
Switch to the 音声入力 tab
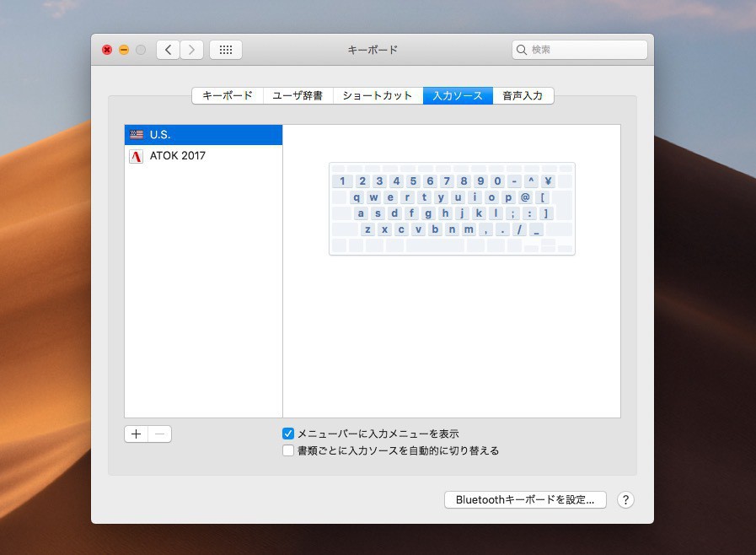(523, 95)
